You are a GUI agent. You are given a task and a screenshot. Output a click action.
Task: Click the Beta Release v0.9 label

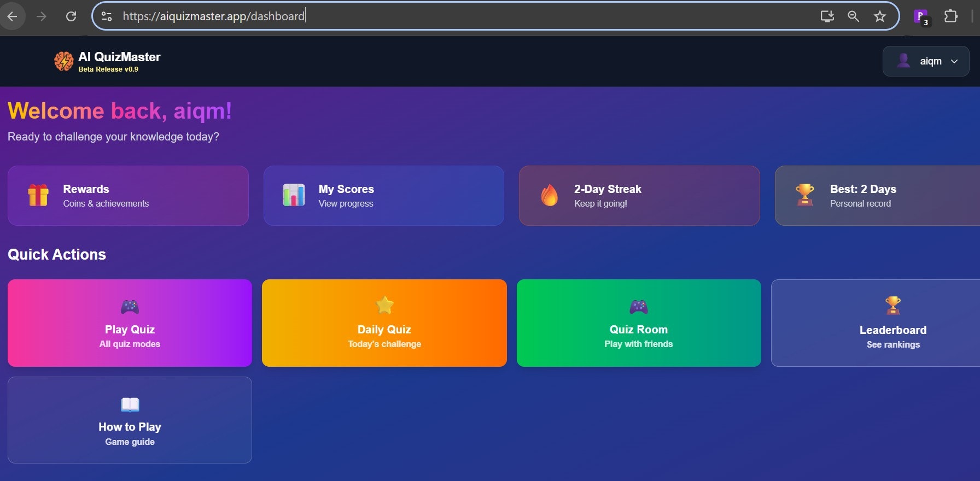[x=108, y=69]
